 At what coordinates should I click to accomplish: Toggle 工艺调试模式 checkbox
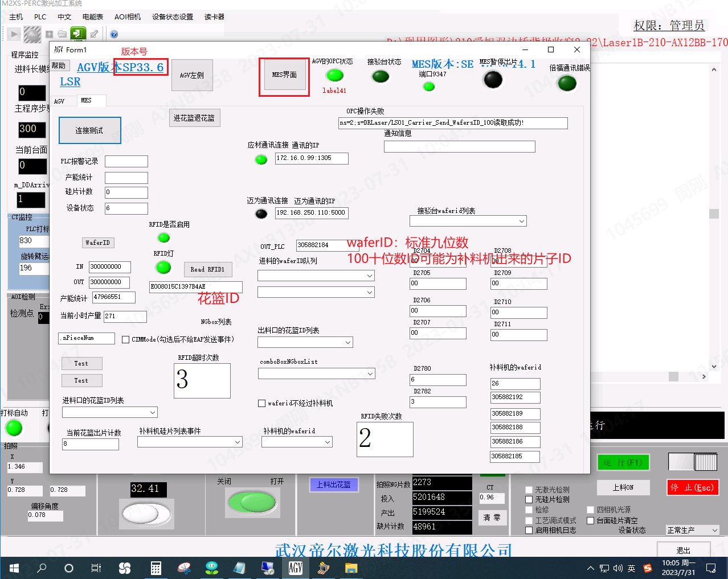[529, 520]
